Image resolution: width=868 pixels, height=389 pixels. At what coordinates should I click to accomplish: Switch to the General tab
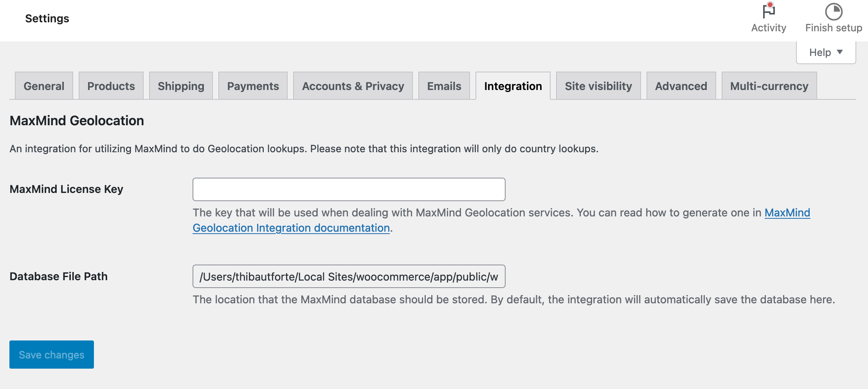coord(43,86)
